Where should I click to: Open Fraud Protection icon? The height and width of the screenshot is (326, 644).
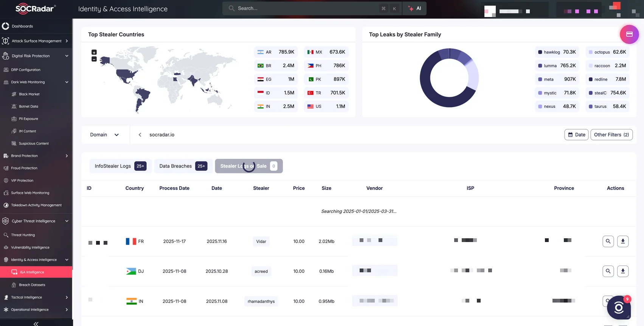click(6, 168)
